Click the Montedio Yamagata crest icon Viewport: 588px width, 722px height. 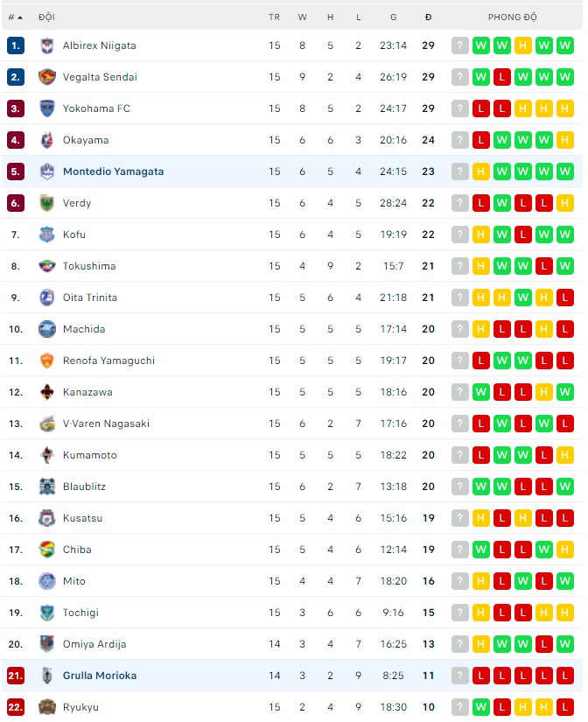pyautogui.click(x=47, y=172)
